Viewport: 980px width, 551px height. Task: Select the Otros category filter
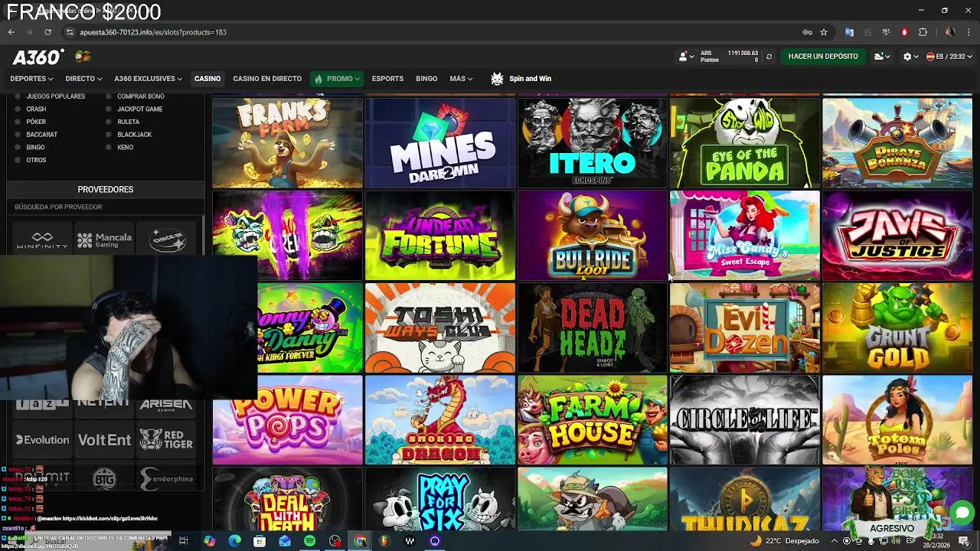pyautogui.click(x=31, y=160)
